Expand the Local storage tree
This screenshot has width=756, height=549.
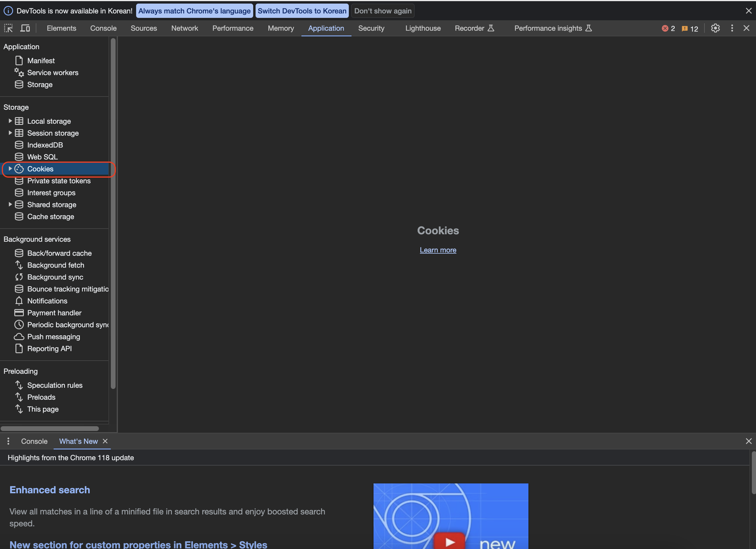10,121
